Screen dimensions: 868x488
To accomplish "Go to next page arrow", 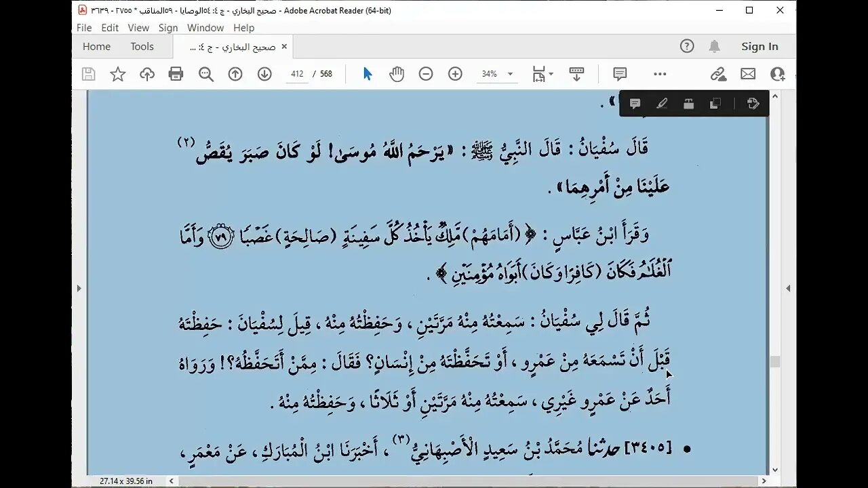I will click(x=264, y=74).
